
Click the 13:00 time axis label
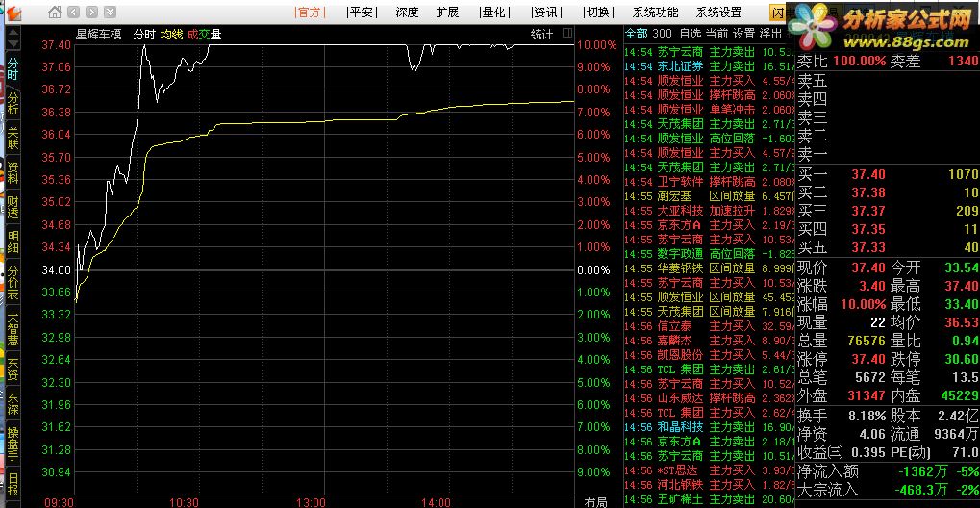point(312,502)
